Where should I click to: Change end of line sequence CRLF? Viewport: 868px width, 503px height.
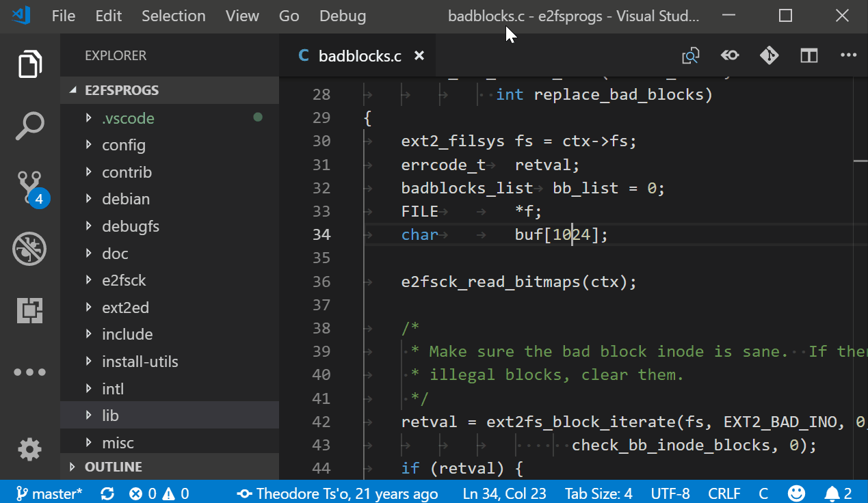(x=724, y=493)
